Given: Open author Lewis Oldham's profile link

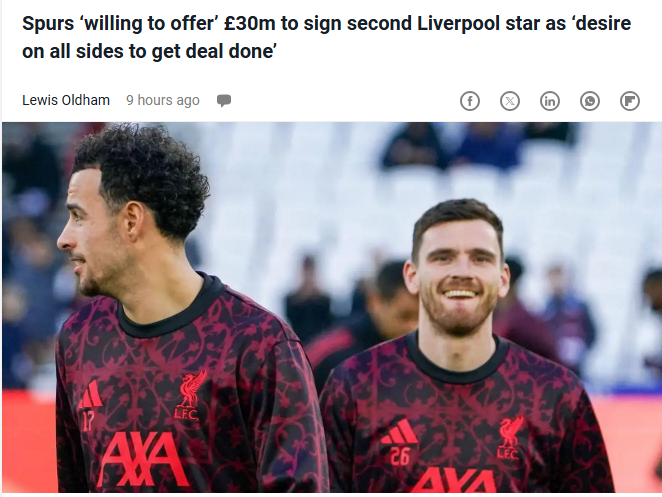Looking at the screenshot, I should [66, 100].
